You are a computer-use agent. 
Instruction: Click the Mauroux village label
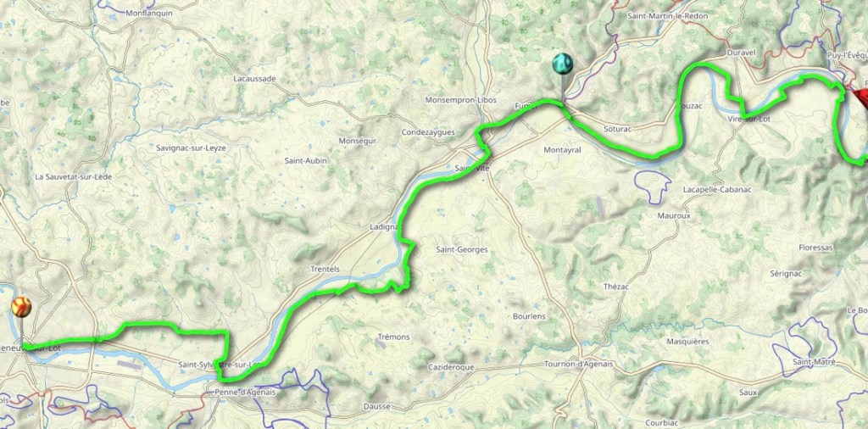tap(674, 216)
